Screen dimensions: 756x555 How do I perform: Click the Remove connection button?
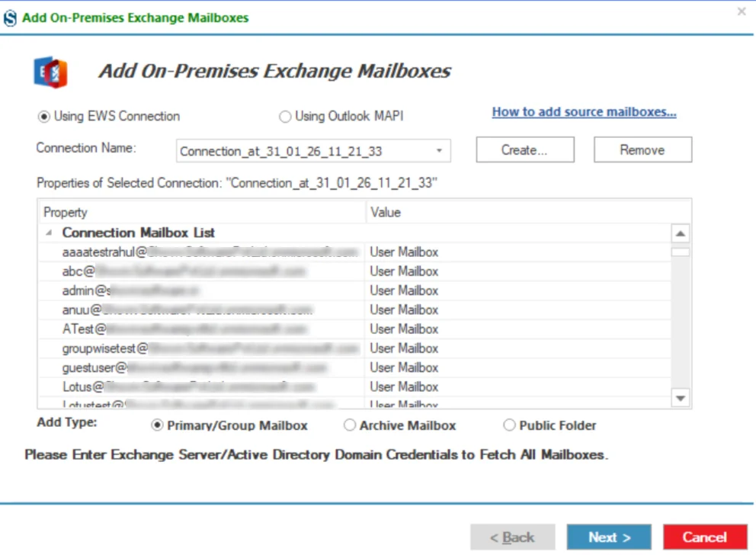click(642, 150)
